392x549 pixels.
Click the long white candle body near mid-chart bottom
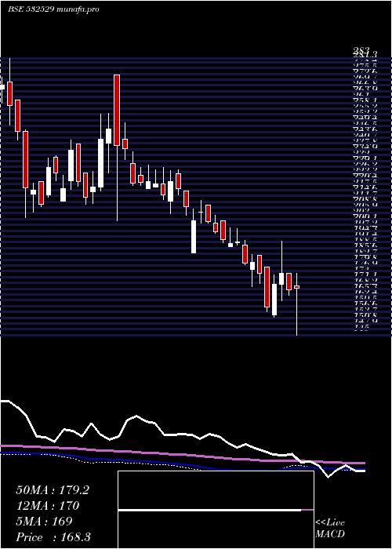(x=194, y=237)
